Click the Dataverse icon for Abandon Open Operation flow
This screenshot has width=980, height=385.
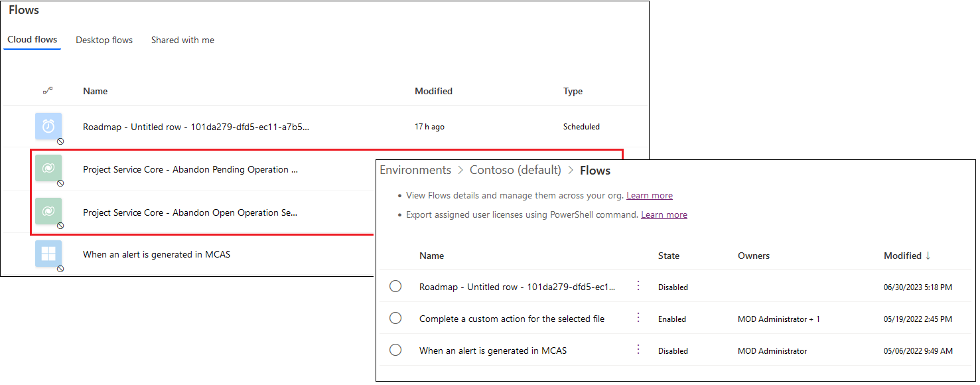click(x=48, y=211)
